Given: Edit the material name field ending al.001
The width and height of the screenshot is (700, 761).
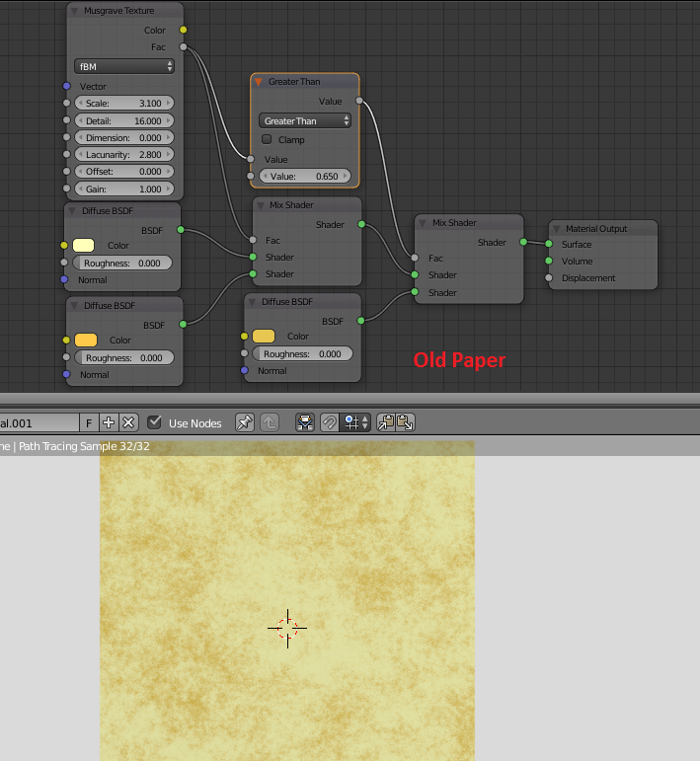Looking at the screenshot, I should click(39, 422).
